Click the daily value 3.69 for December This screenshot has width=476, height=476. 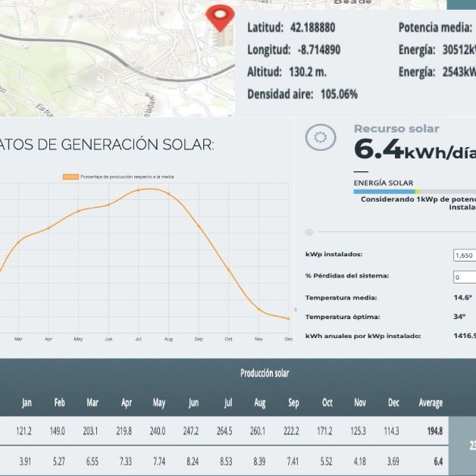[393, 462]
